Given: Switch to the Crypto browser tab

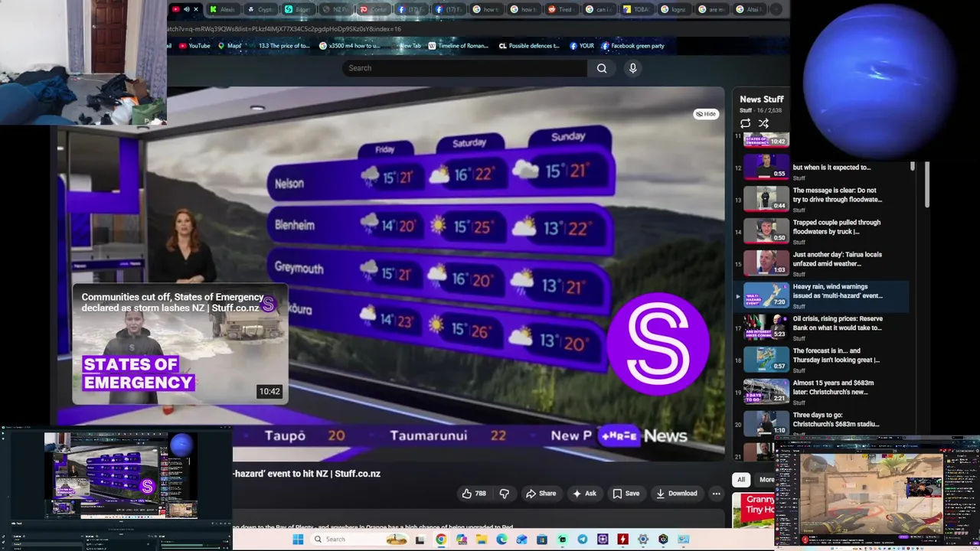Looking at the screenshot, I should click(x=262, y=9).
